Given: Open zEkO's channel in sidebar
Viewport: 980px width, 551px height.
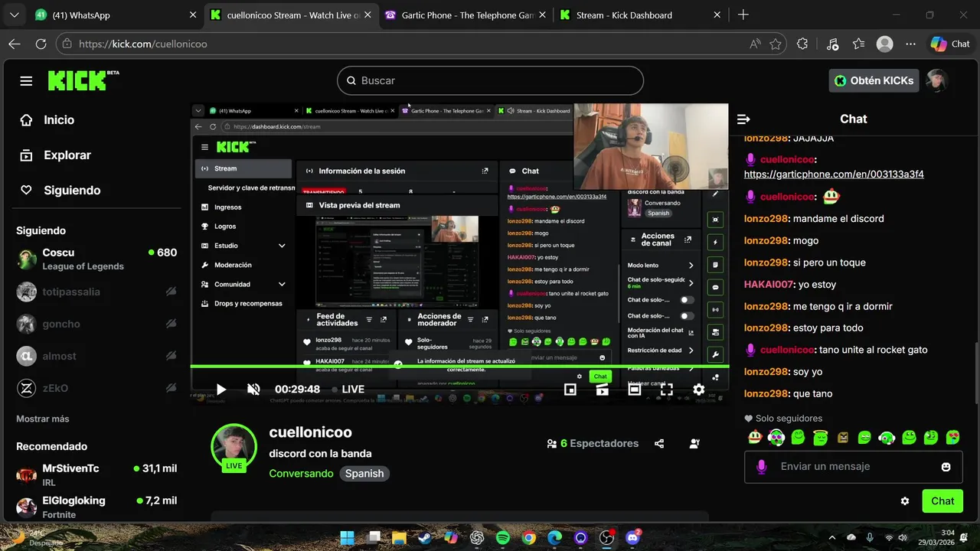Looking at the screenshot, I should click(x=96, y=388).
